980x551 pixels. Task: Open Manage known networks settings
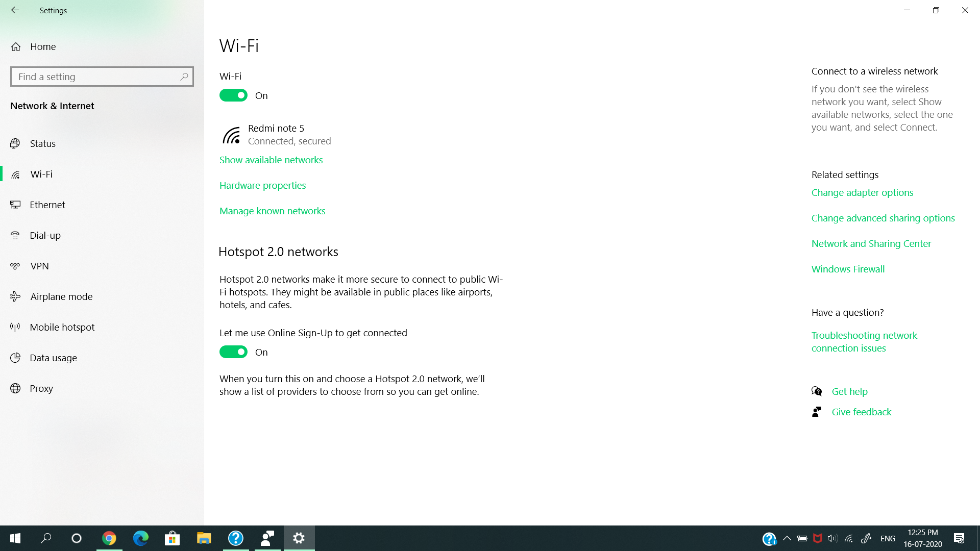[x=273, y=211]
